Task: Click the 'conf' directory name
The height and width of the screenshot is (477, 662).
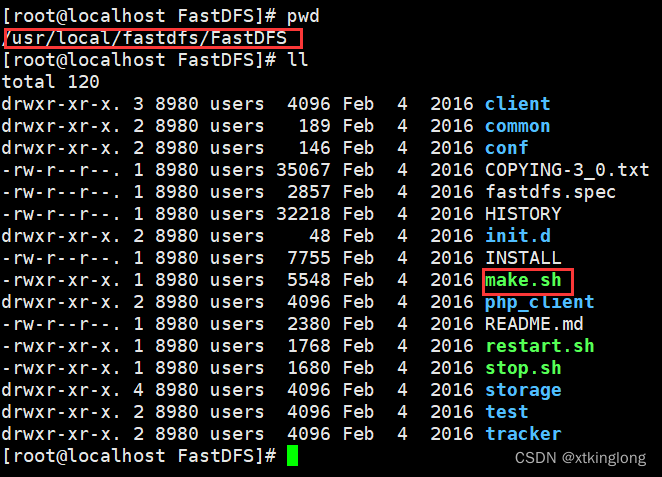Action: (x=507, y=148)
